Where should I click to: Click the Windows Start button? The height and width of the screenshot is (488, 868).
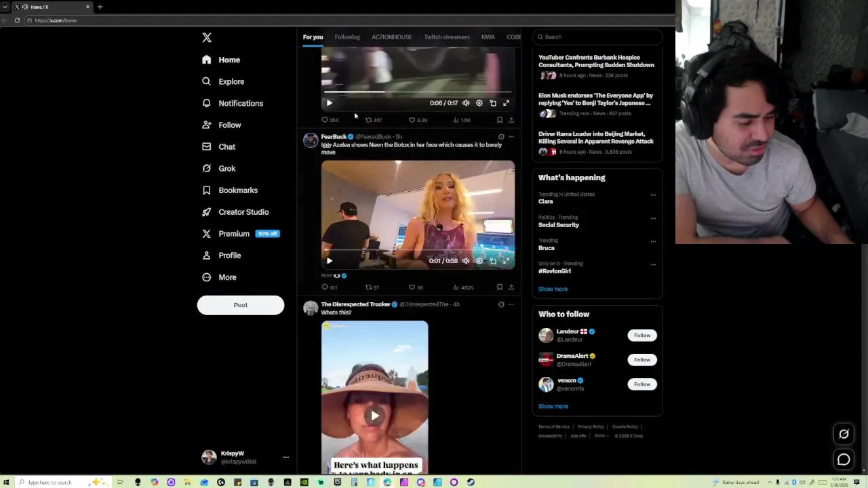coord(6,483)
